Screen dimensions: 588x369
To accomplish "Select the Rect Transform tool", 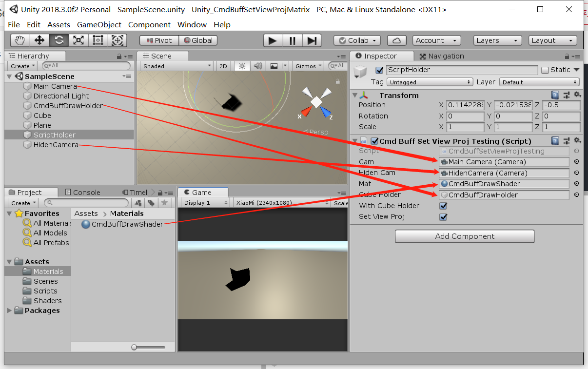I will tap(98, 40).
